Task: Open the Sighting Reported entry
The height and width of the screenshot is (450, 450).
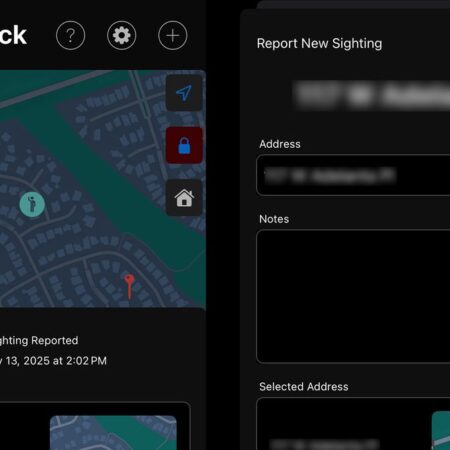Action: click(39, 340)
